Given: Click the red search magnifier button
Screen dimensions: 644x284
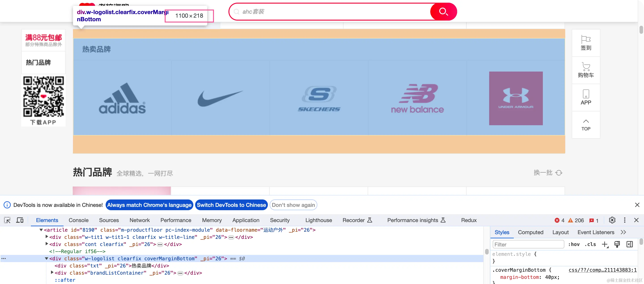Looking at the screenshot, I should tap(443, 11).
